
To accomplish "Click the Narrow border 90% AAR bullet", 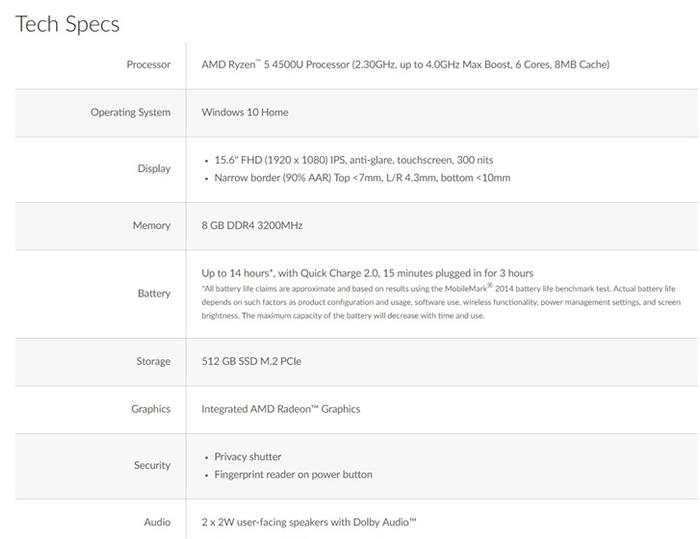I will (x=362, y=178).
